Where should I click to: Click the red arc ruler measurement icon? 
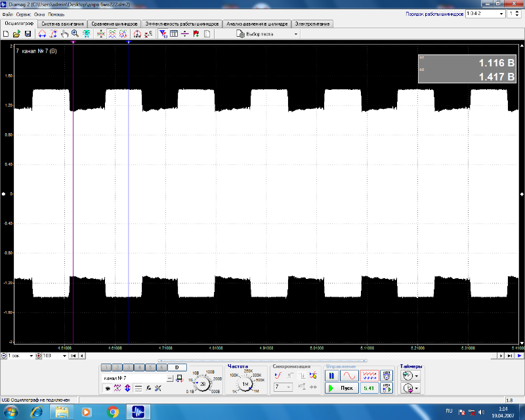137,34
